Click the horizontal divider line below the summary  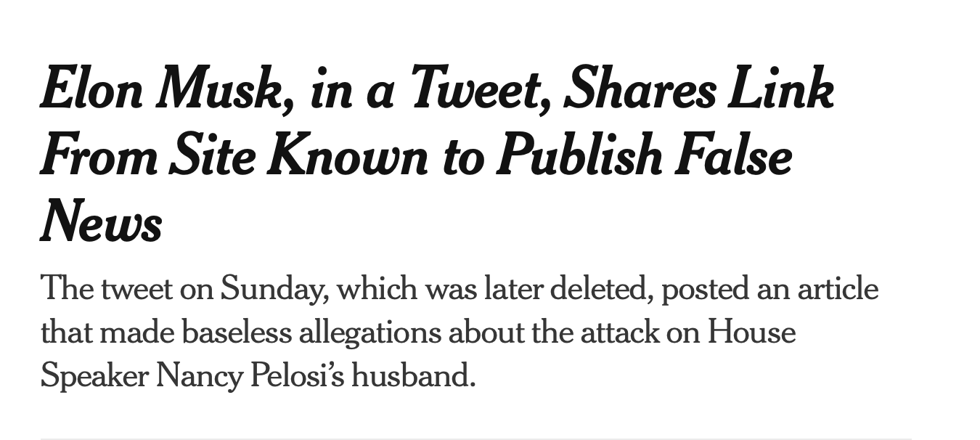click(x=475, y=439)
